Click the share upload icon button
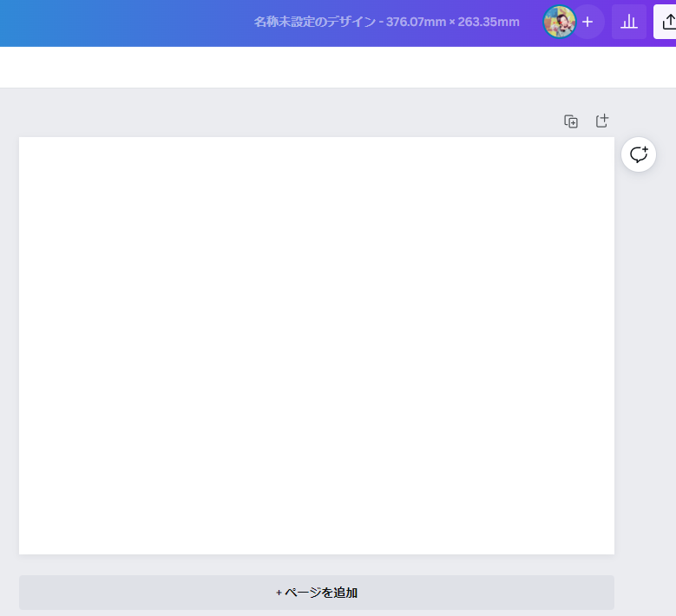 (x=666, y=22)
